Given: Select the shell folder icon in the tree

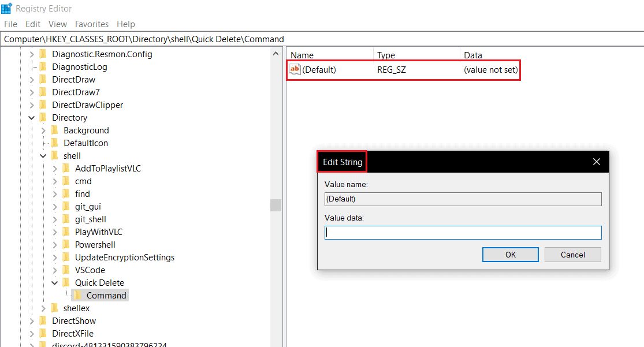Looking at the screenshot, I should pyautogui.click(x=55, y=155).
